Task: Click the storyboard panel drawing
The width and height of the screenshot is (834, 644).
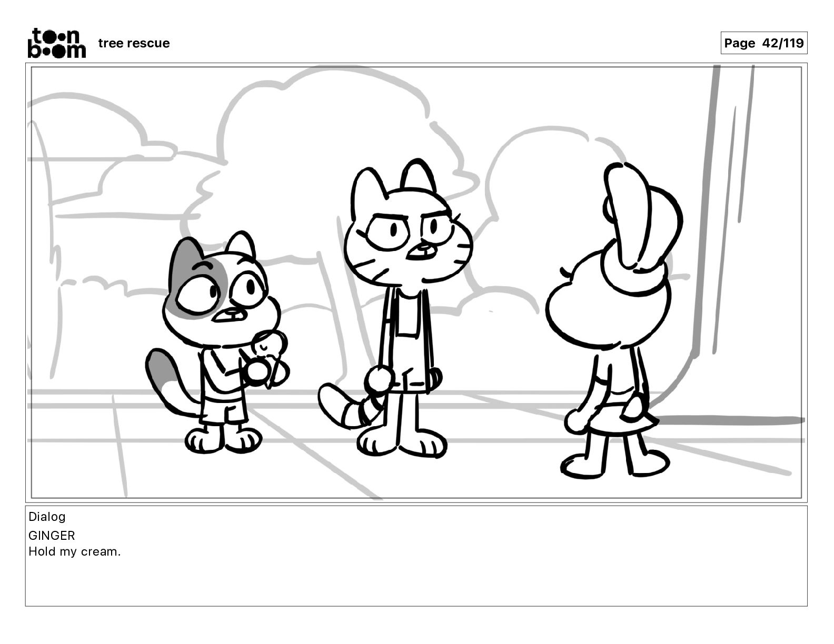Action: 416,283
